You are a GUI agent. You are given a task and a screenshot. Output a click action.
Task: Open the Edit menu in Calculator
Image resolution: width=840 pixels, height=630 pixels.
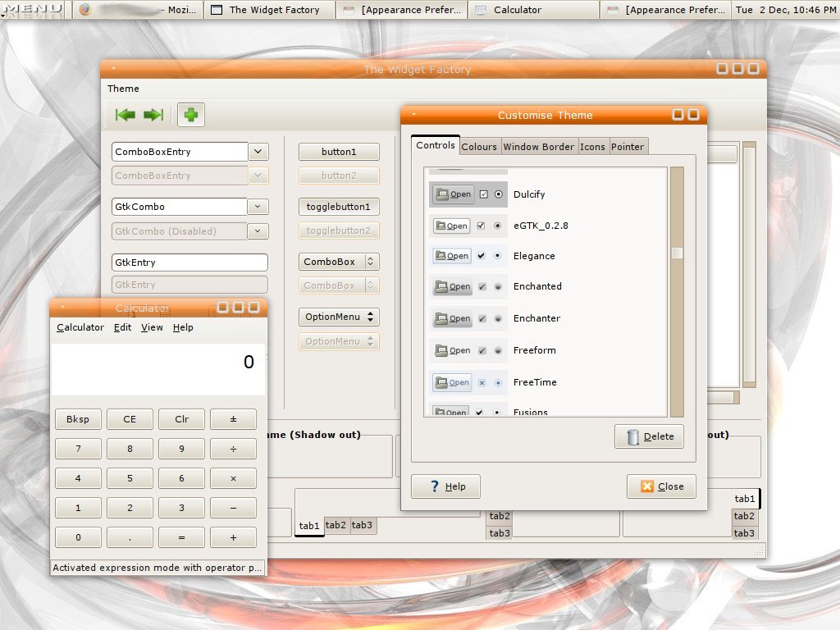pyautogui.click(x=122, y=327)
